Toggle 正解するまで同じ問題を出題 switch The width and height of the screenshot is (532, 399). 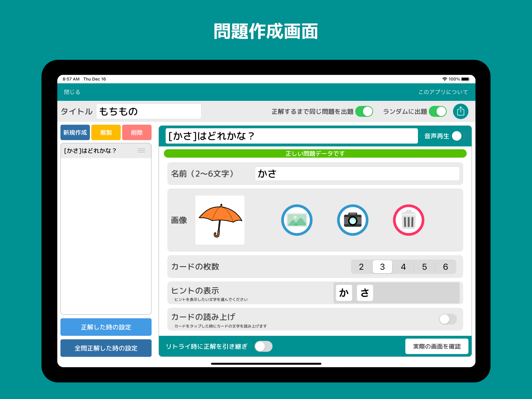click(364, 111)
